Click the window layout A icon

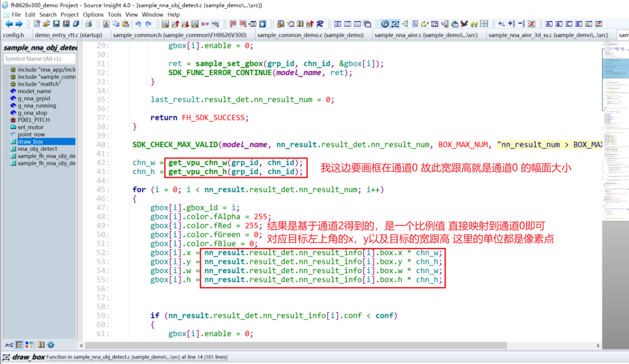point(549,24)
